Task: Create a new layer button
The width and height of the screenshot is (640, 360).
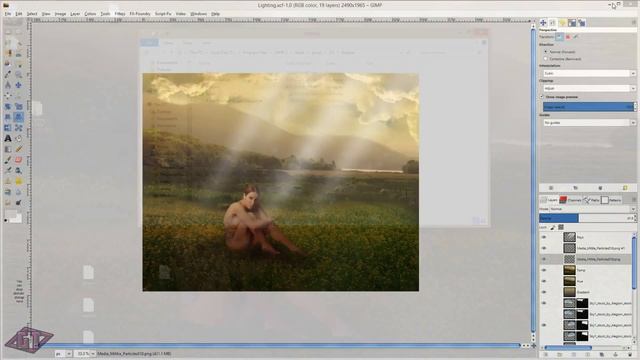Action: pos(546,355)
